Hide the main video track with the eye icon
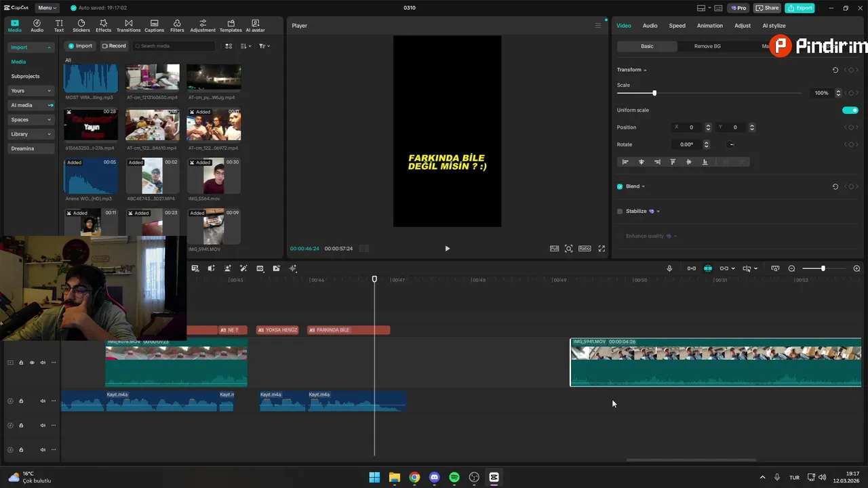The width and height of the screenshot is (868, 488). (32, 363)
